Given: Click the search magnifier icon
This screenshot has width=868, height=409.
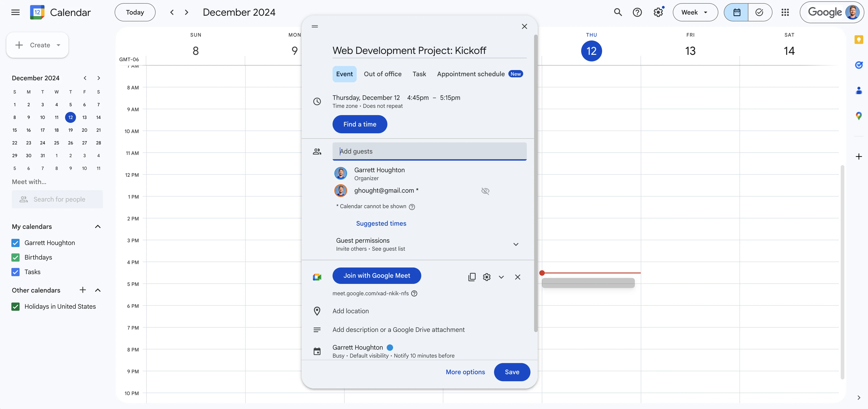Looking at the screenshot, I should click(x=618, y=13).
